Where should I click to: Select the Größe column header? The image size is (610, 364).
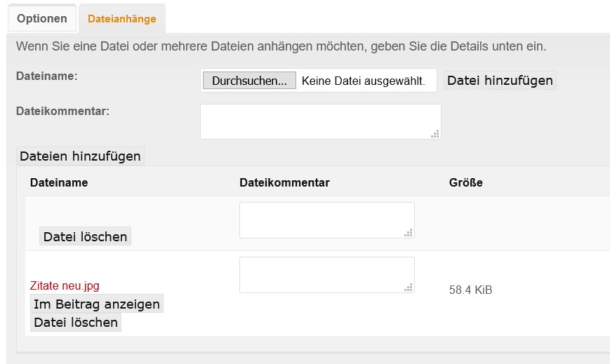[x=465, y=182]
